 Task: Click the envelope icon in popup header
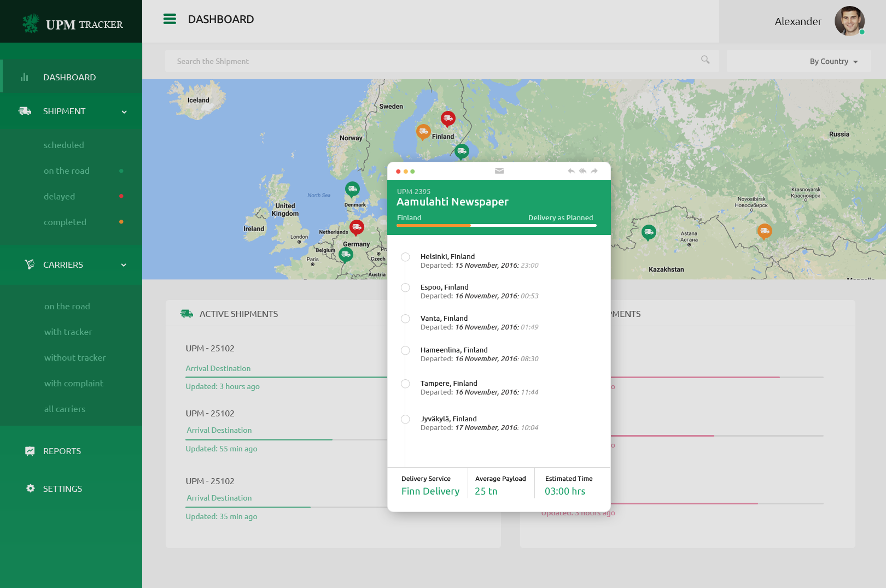[x=499, y=171]
